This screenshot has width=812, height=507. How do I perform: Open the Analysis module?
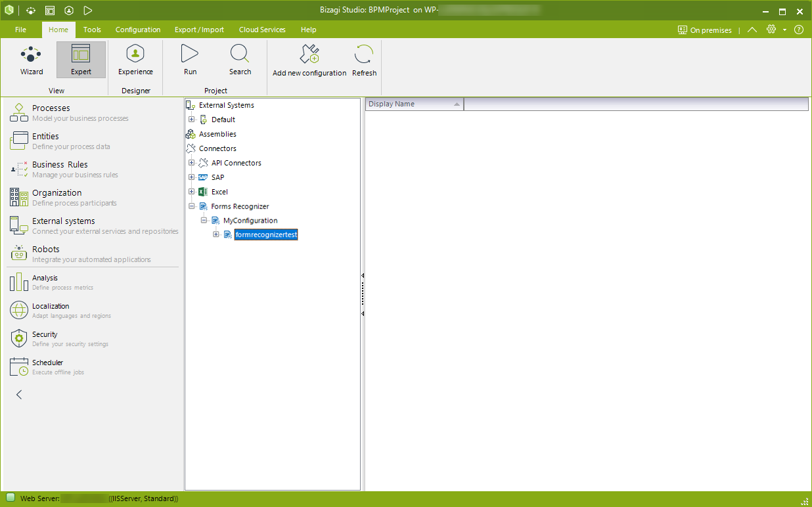93,282
